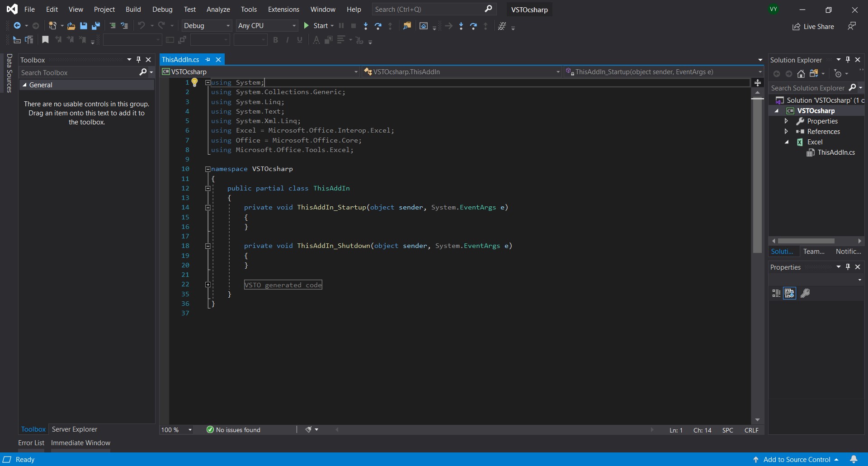Screen dimensions: 868x466
Task: Open the Debug configuration dropdown
Action: pyautogui.click(x=207, y=26)
